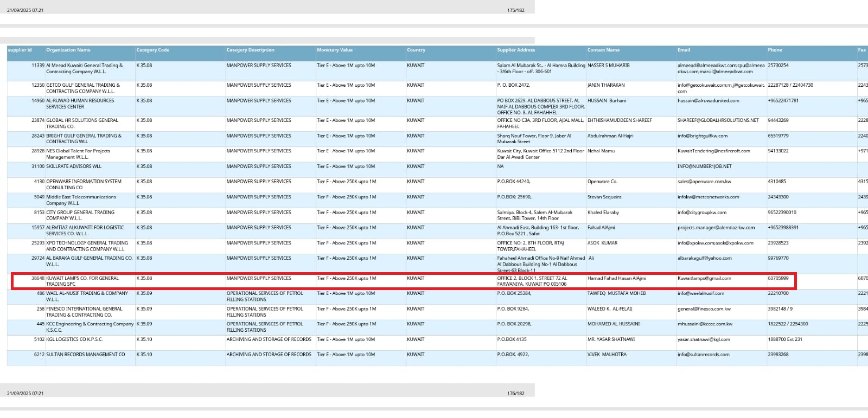Click the Category Code column header
The height and width of the screenshot is (418, 868).
[152, 50]
